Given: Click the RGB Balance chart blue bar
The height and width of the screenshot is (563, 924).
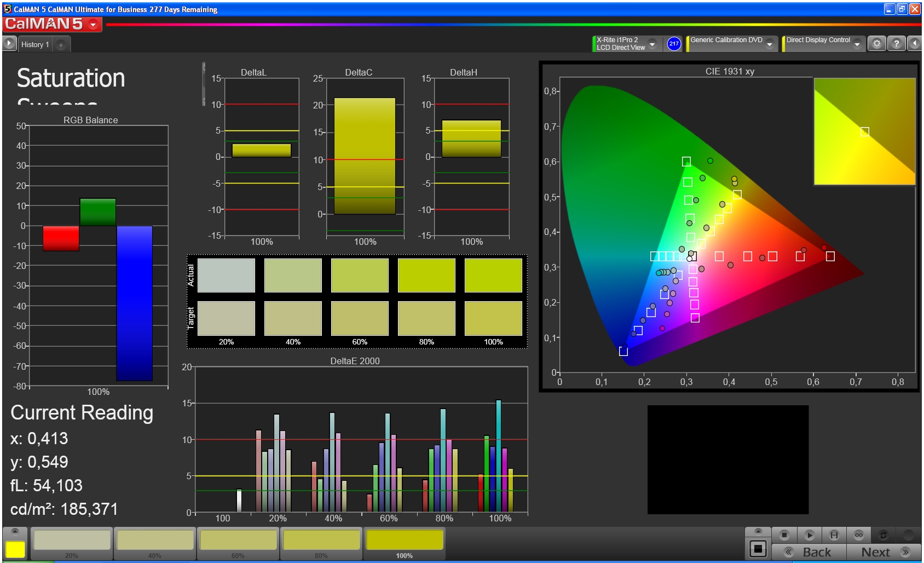Looking at the screenshot, I should [x=134, y=303].
